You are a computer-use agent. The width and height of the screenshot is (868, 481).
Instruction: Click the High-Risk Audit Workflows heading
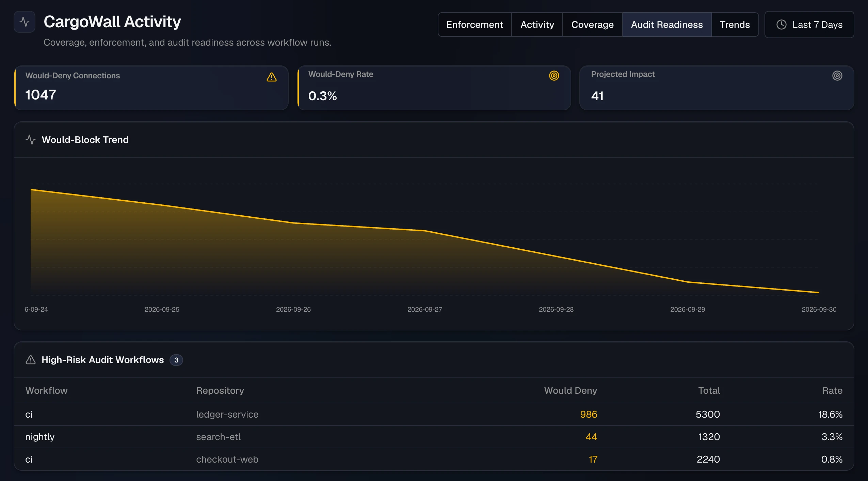coord(103,360)
